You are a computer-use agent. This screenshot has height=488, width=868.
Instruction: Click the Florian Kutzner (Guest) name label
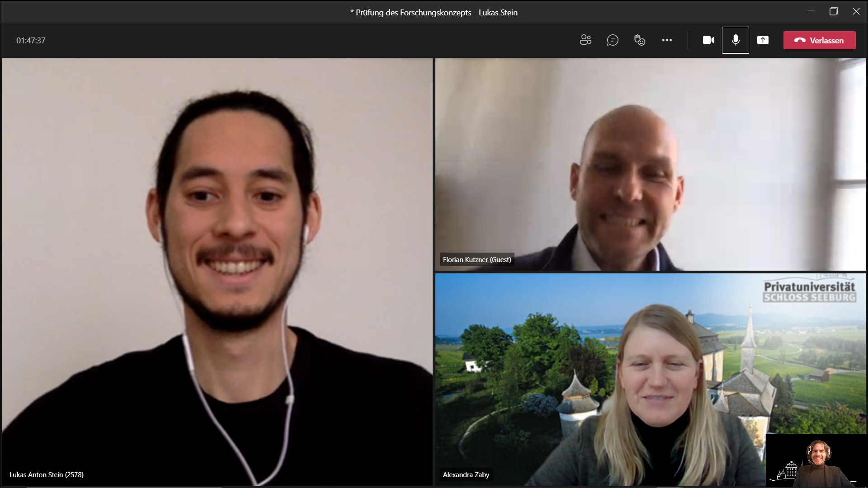[477, 260]
